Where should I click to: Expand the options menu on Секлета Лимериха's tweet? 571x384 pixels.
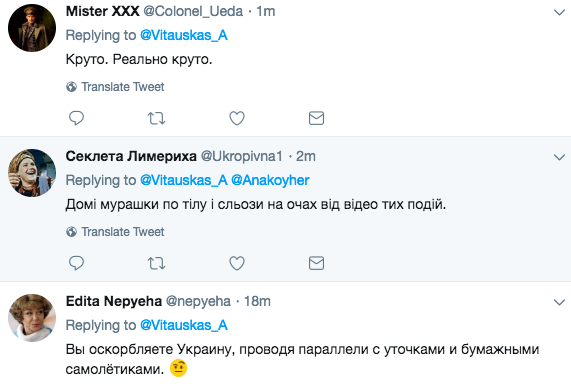559,157
